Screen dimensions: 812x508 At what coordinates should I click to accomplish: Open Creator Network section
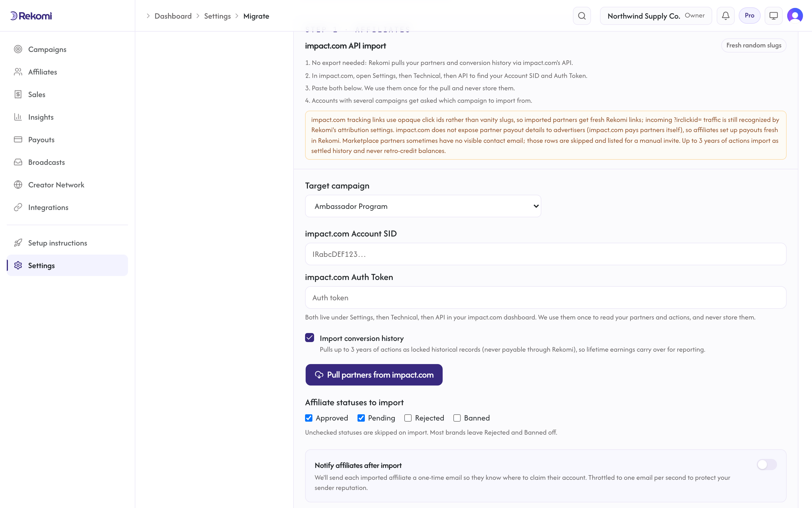(67, 185)
